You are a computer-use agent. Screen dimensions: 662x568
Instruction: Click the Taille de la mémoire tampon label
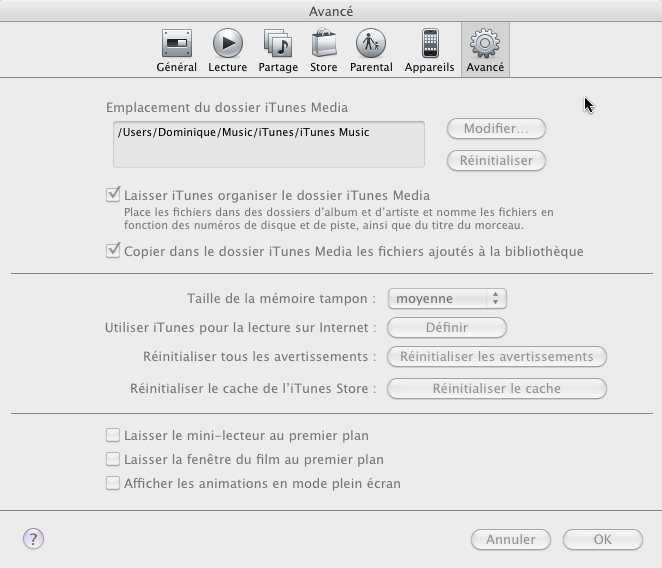[282, 299]
